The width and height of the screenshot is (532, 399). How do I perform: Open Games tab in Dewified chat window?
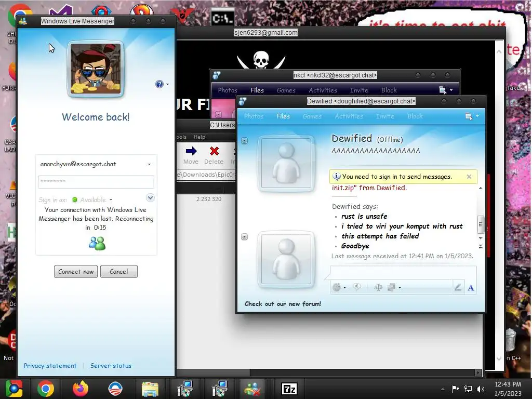pyautogui.click(x=312, y=116)
